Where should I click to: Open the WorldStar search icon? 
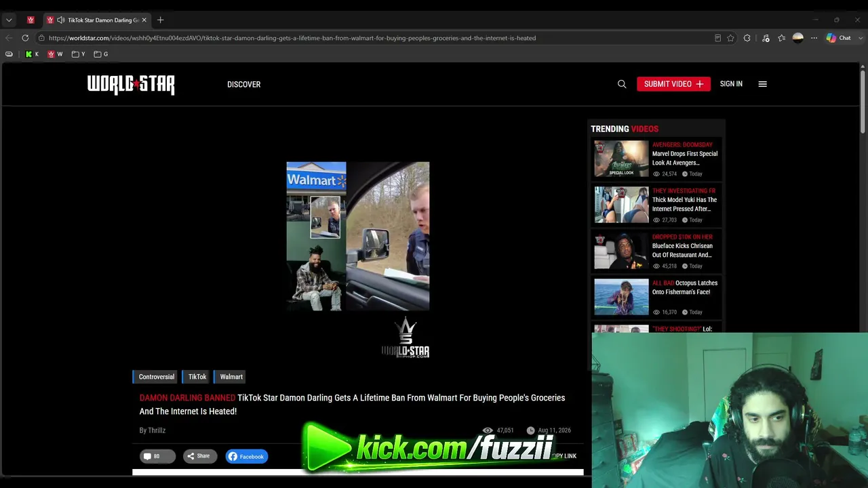(622, 84)
